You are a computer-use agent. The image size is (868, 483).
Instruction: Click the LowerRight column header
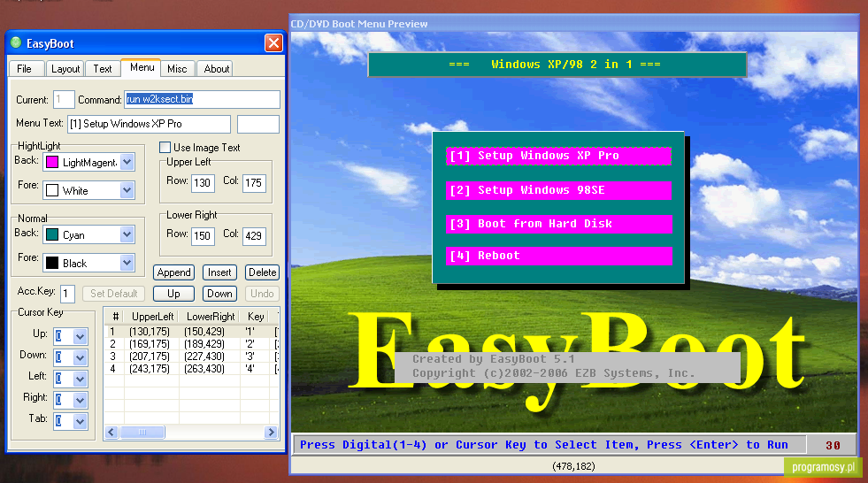(x=210, y=317)
